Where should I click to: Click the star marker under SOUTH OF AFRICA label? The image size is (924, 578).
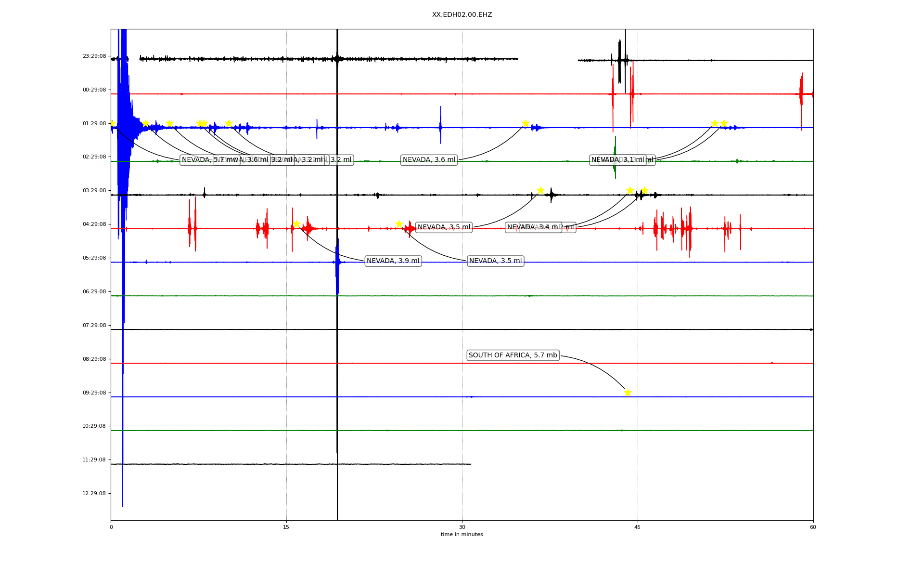point(627,393)
